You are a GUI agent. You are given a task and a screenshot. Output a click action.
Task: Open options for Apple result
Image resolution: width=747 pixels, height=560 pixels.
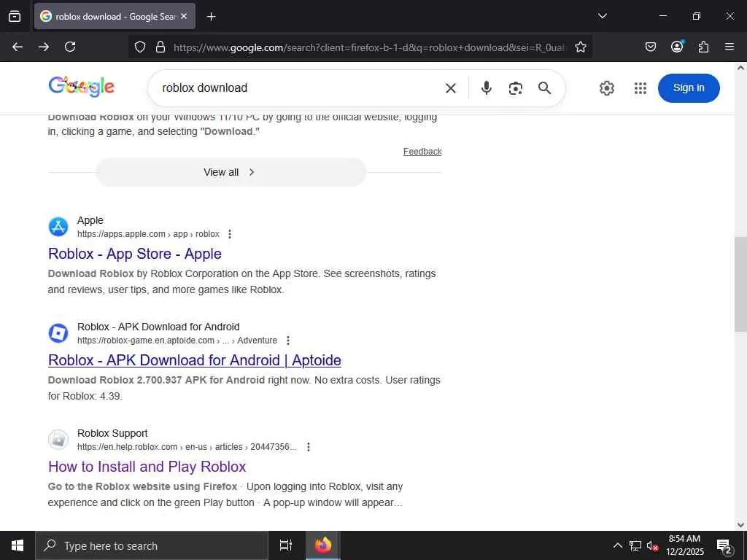(x=230, y=234)
